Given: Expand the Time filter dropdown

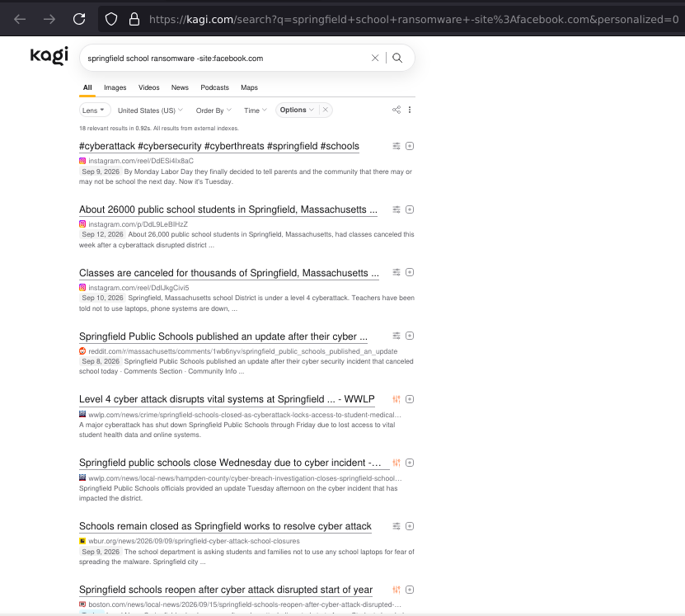Looking at the screenshot, I should click(256, 111).
